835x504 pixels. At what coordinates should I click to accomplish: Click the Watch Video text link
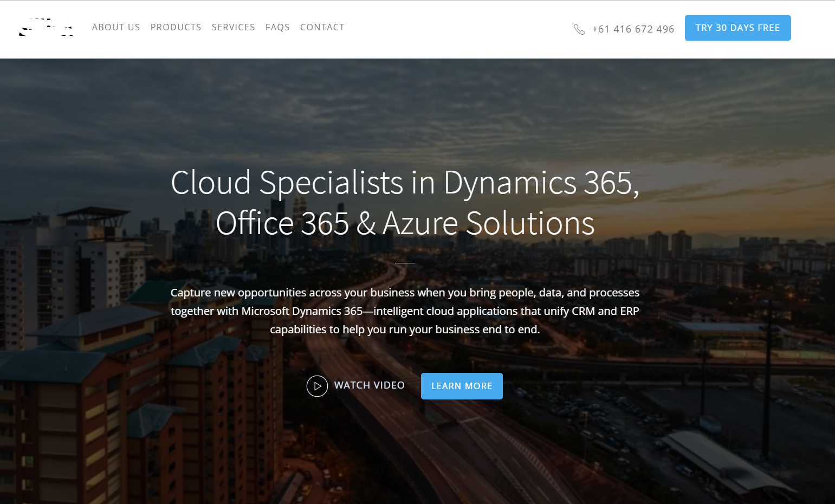coord(369,385)
